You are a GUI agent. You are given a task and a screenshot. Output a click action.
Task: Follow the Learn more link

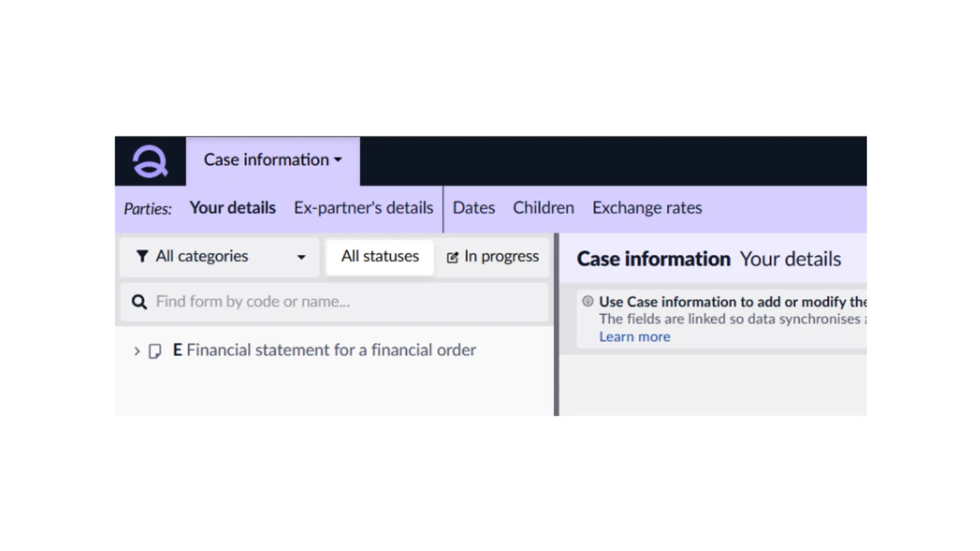(635, 337)
